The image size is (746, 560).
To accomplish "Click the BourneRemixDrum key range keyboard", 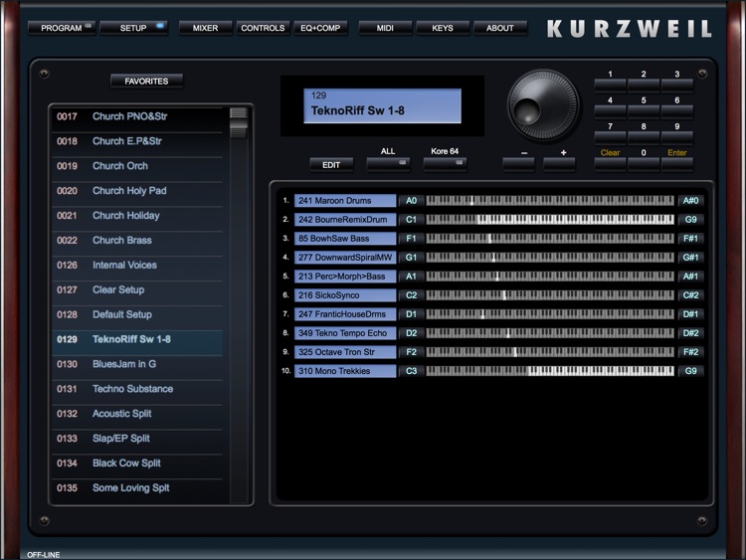I will pos(550,220).
